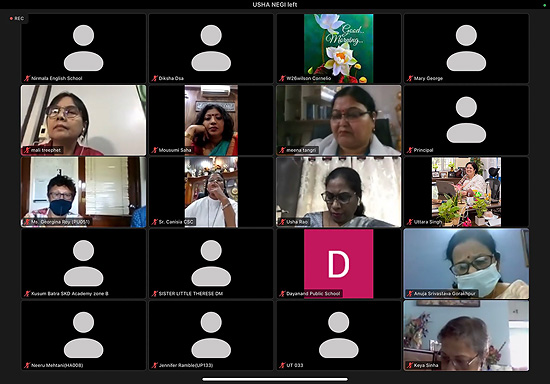The height and width of the screenshot is (384, 550).
Task: Click the Kusum Batra SKD Academy name label
Action: click(70, 294)
